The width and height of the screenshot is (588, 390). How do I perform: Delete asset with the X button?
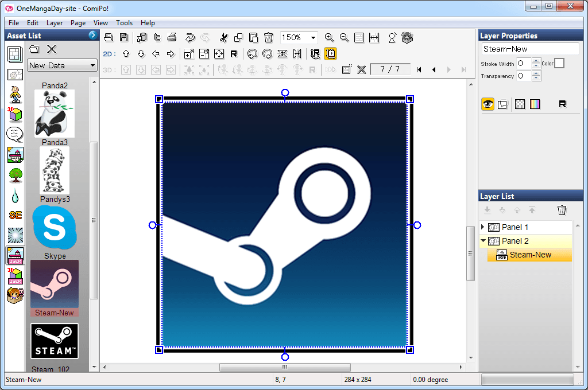coord(51,49)
